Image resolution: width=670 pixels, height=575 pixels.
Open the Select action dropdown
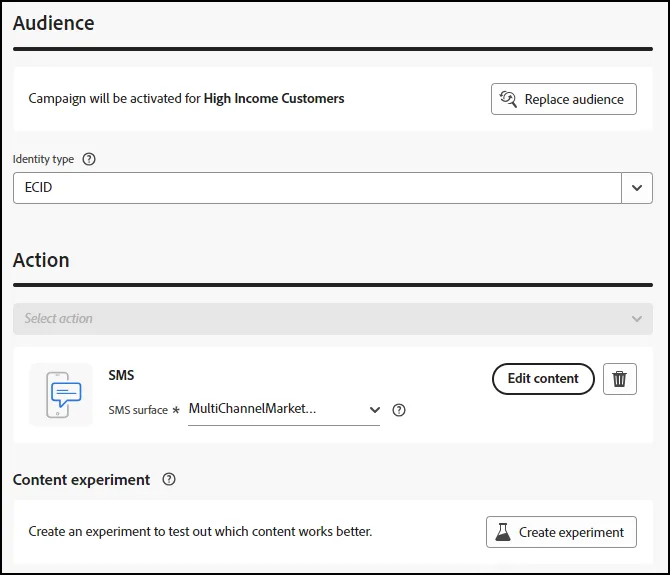point(333,319)
